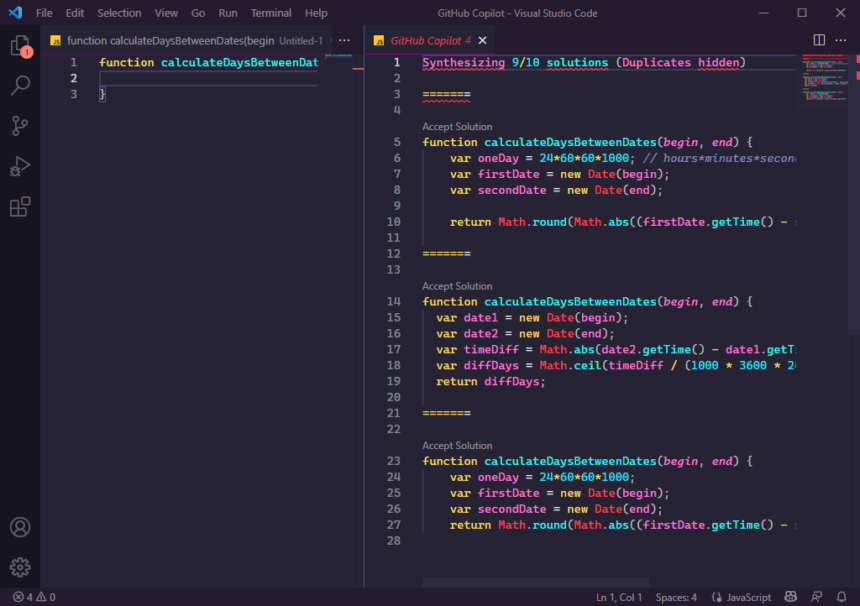
Task: Open the Terminal menu
Action: (271, 13)
